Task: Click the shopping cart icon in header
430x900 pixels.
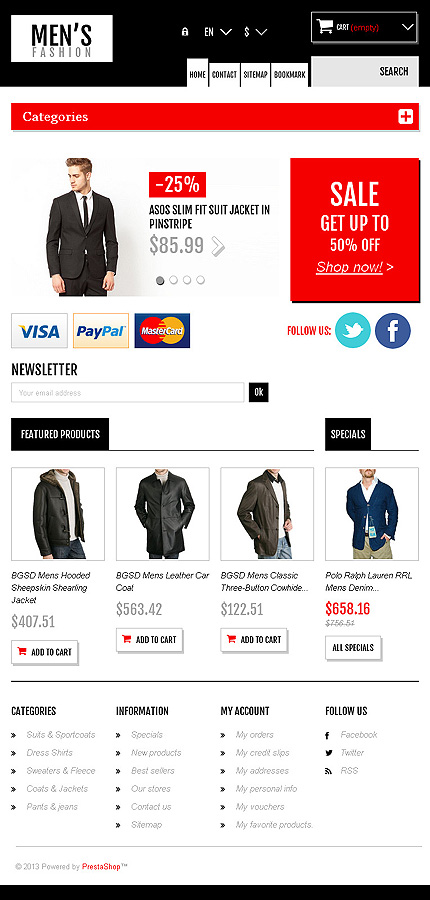Action: pos(325,26)
